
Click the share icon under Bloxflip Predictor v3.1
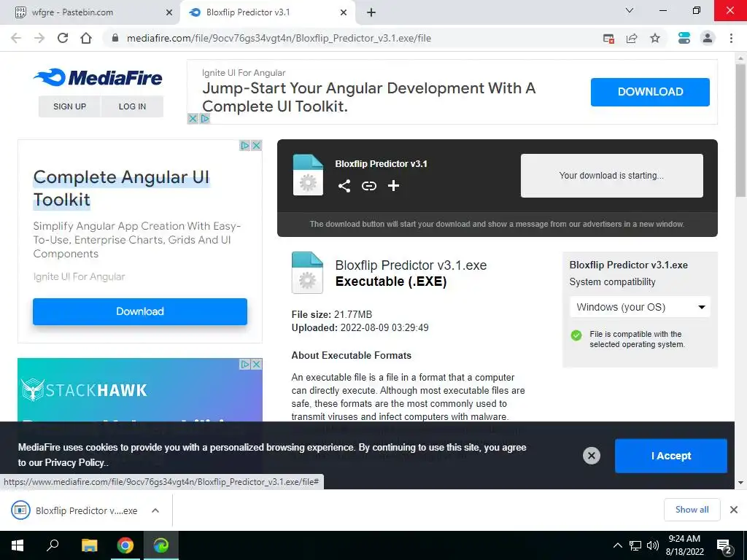pos(344,186)
